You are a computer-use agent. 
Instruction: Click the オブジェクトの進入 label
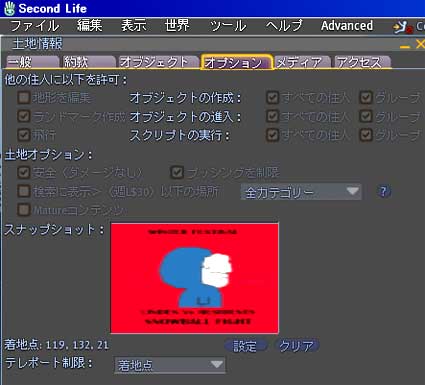(x=185, y=117)
